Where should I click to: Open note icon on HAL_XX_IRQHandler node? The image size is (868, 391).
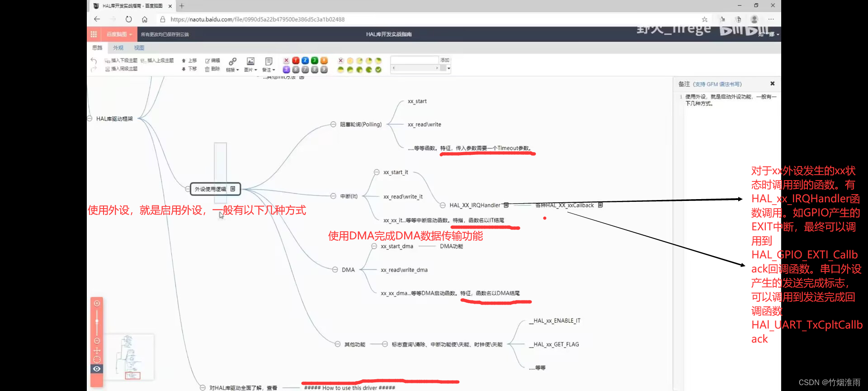[x=506, y=205]
